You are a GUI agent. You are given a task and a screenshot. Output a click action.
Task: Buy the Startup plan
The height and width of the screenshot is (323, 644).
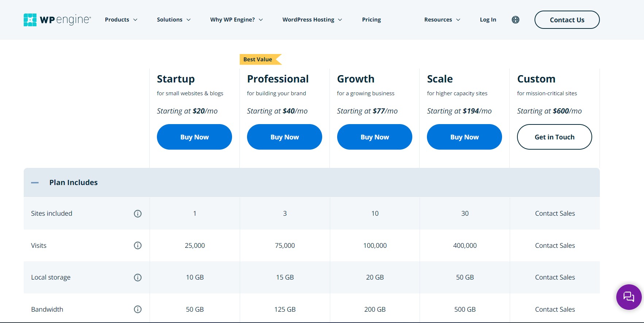194,137
